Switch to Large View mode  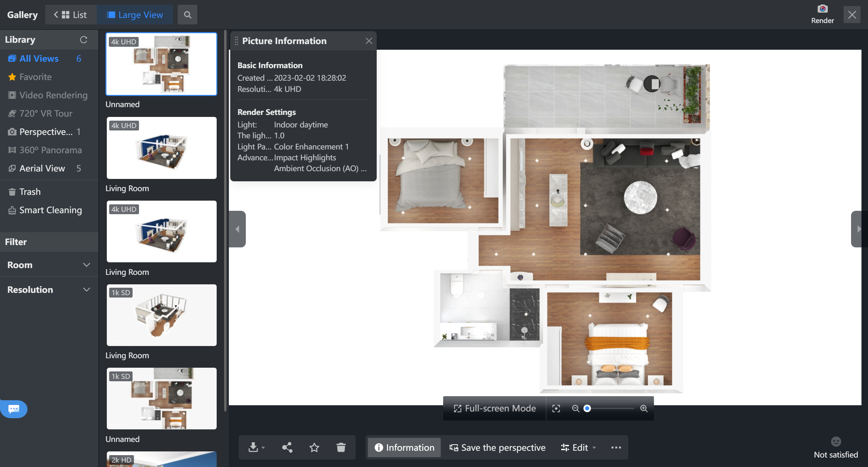(135, 15)
